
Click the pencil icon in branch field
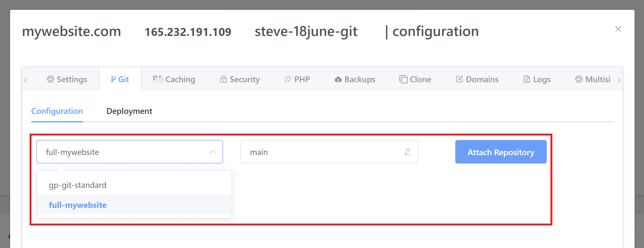tap(408, 152)
